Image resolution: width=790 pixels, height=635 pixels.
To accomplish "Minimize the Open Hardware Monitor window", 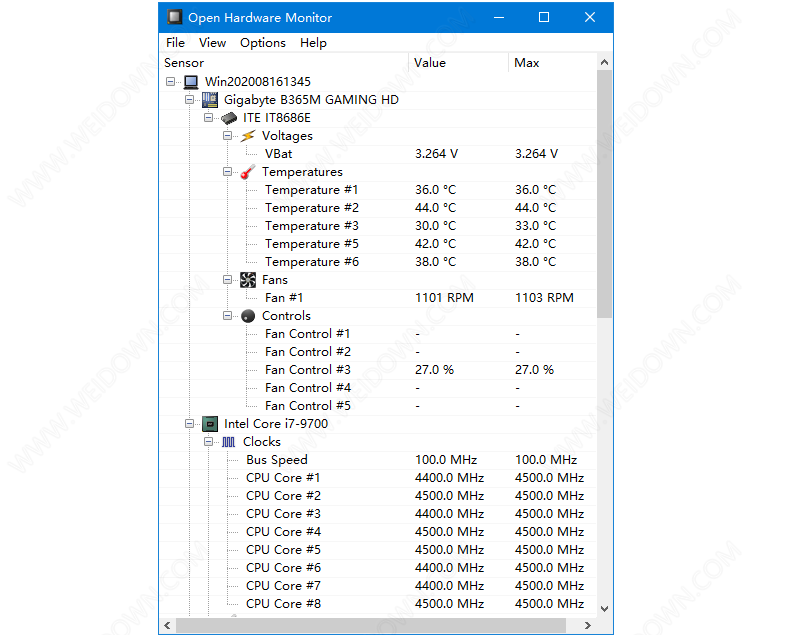I will click(499, 17).
